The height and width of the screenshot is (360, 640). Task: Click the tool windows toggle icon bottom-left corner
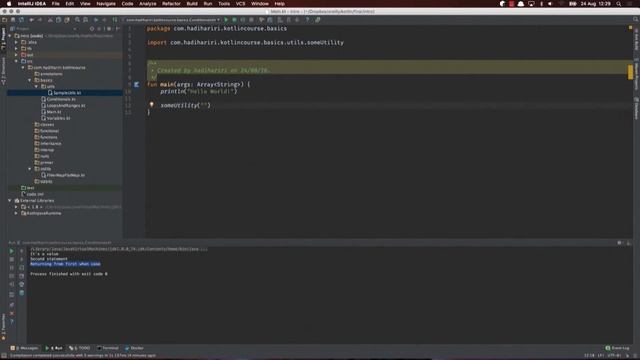tap(3, 356)
